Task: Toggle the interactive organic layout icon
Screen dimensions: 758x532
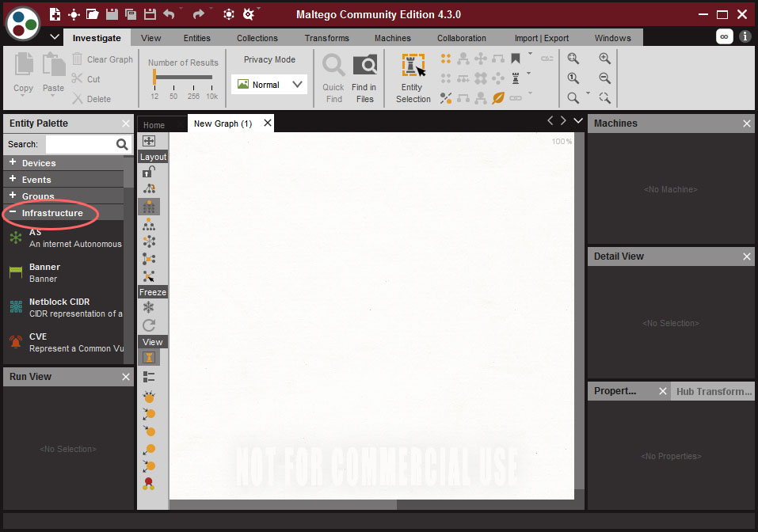Action: point(149,276)
